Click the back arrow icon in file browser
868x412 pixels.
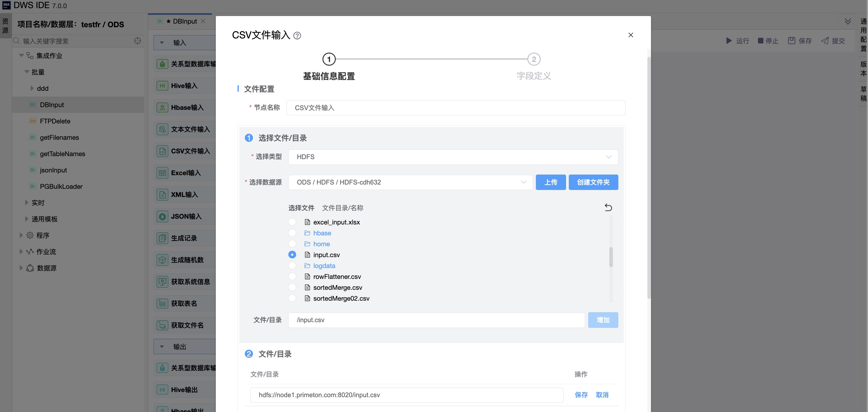[x=608, y=207]
